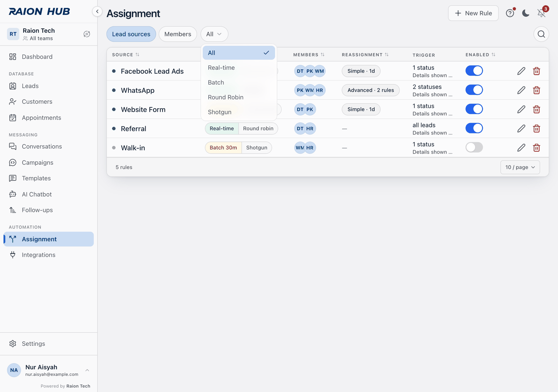Edit the WhatsApp rule with the pencil

tap(521, 90)
